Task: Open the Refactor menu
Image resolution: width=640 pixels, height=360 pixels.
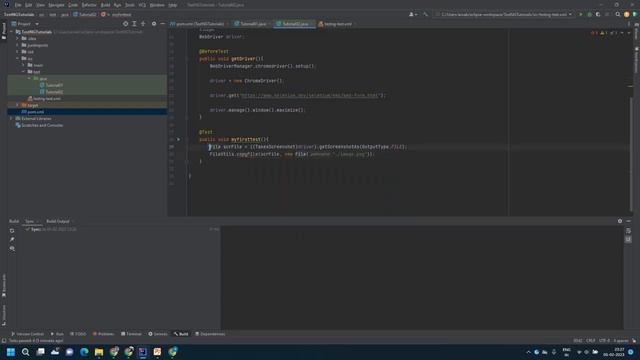Action: tap(89, 5)
